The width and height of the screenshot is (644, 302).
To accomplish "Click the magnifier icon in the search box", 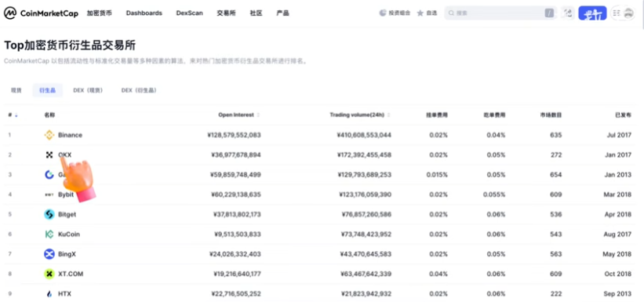I will 451,13.
